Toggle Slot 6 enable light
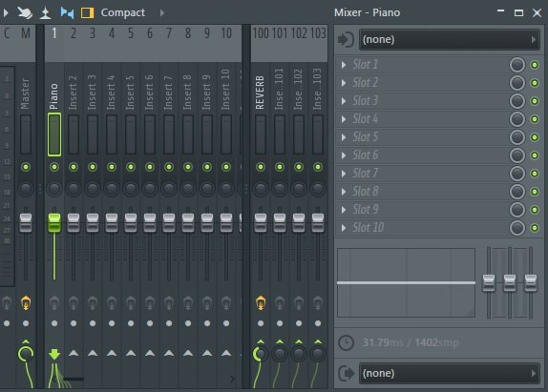 point(535,155)
